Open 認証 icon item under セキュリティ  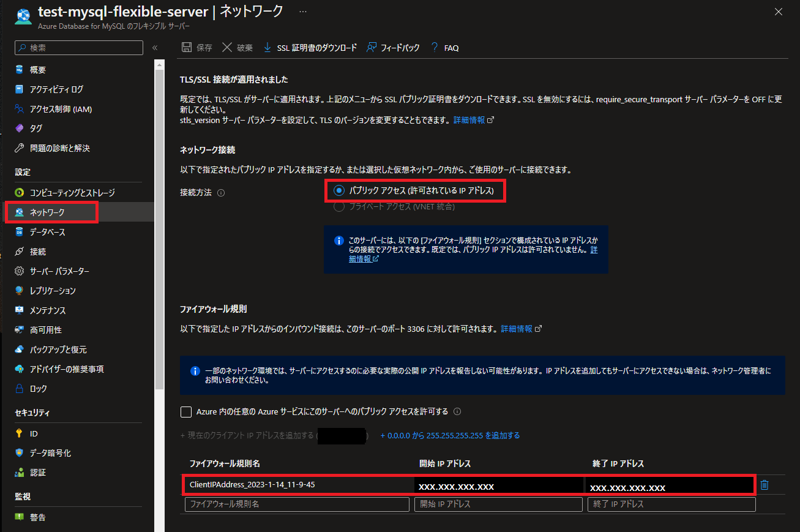pyautogui.click(x=19, y=473)
